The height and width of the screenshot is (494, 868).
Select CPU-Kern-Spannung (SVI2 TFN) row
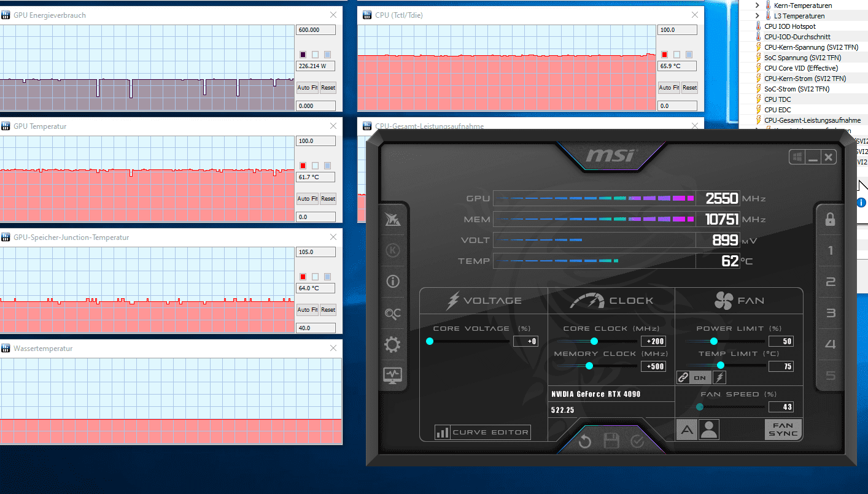click(812, 47)
